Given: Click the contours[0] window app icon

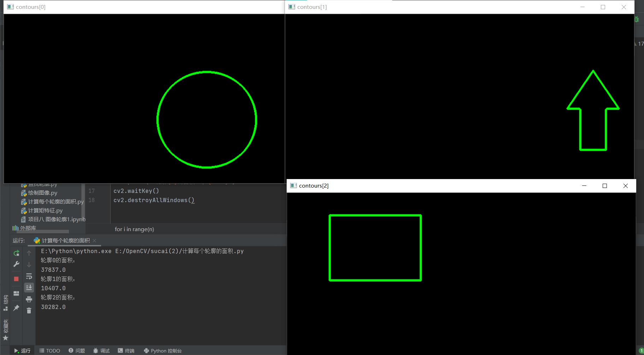Looking at the screenshot, I should (10, 7).
